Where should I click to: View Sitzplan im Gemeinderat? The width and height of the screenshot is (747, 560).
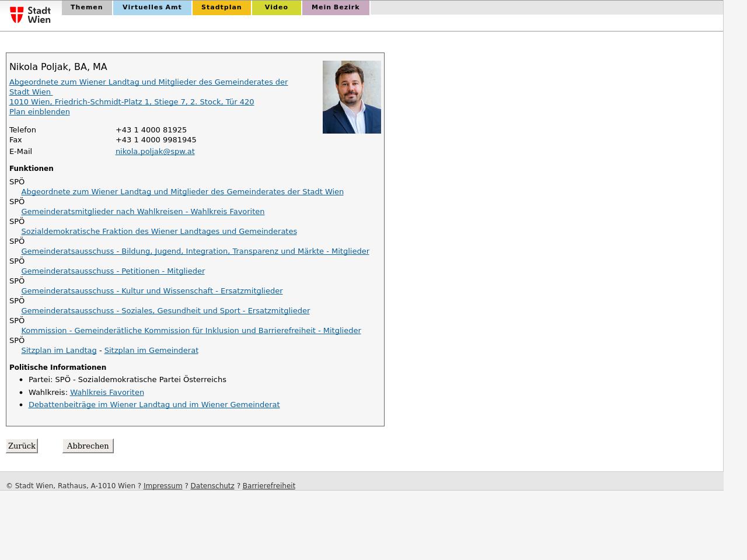click(151, 351)
